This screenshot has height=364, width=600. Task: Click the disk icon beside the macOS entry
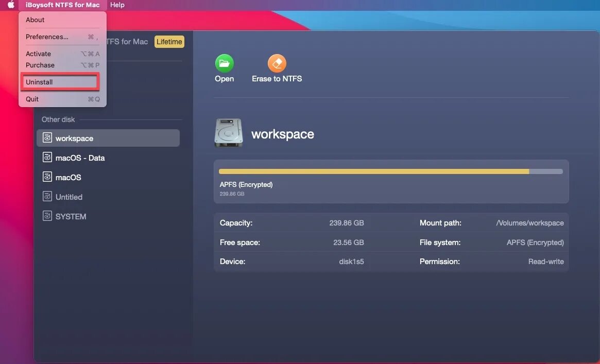47,177
